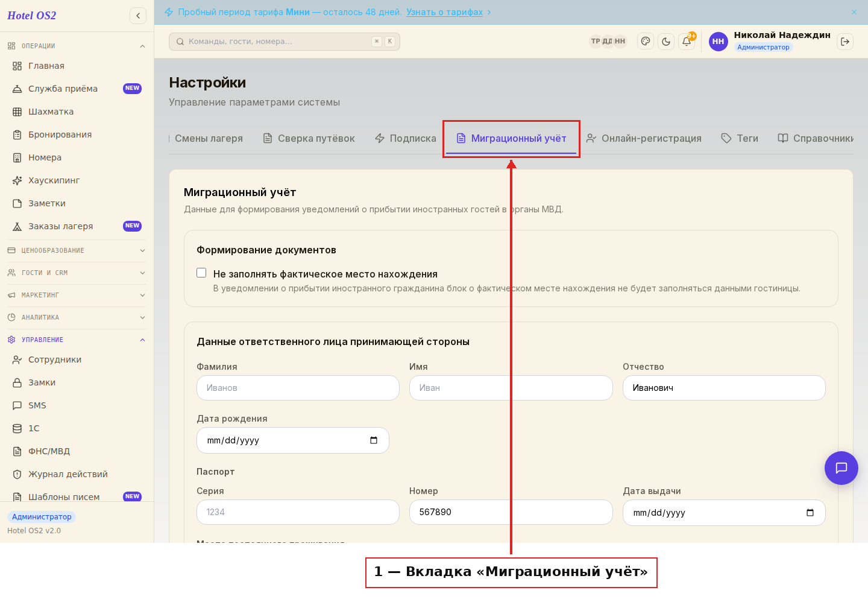Viewport: 868px width, 602px height.
Task: Click the Фамилия input field
Action: (x=298, y=388)
